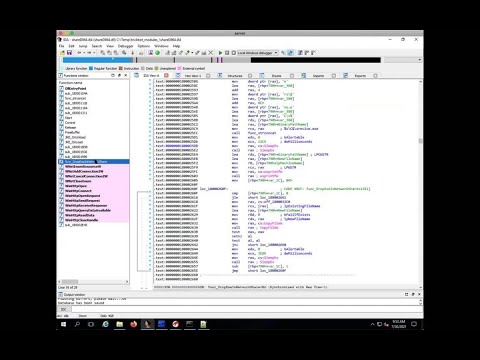This screenshot has height=360, width=480.
Task: Switch to the Imports tab
Action: 318,76
